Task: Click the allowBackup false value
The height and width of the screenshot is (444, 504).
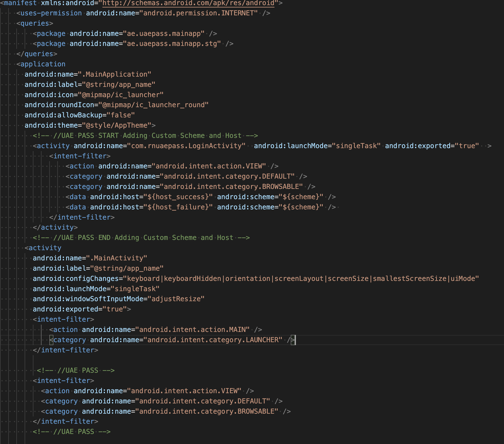Action: (x=120, y=115)
